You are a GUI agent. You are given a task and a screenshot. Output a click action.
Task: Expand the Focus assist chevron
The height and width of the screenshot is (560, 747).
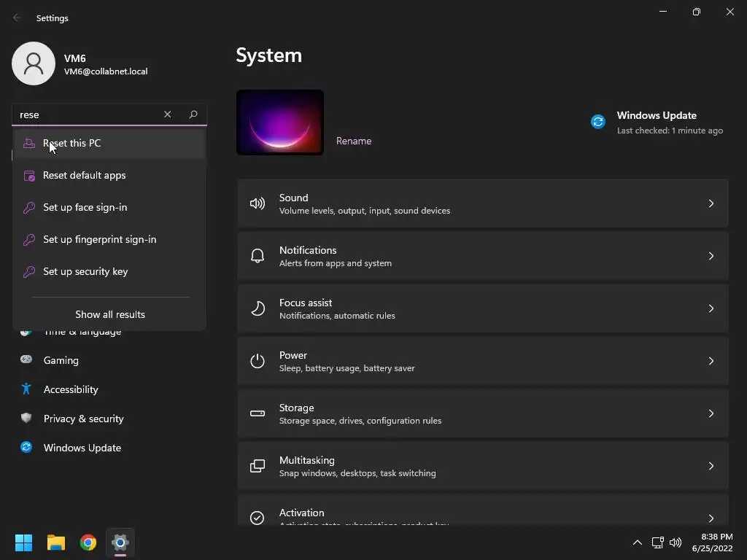point(711,308)
